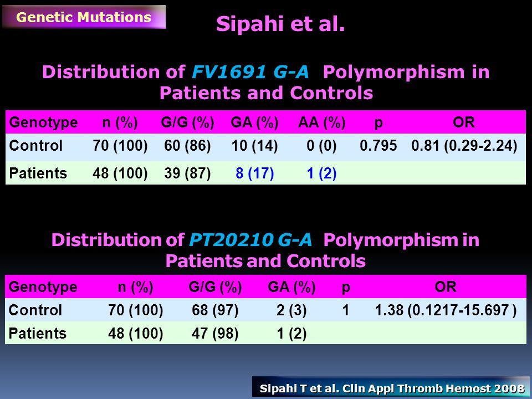Viewport: 532px width, 399px height.
Task: Select OR header in FV1691 table
Action: coord(464,122)
